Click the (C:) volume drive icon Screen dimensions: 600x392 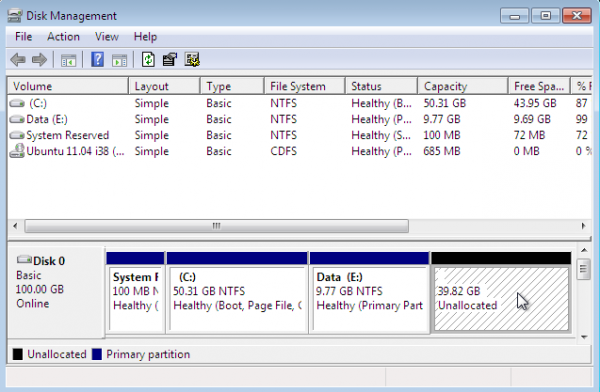[17, 103]
